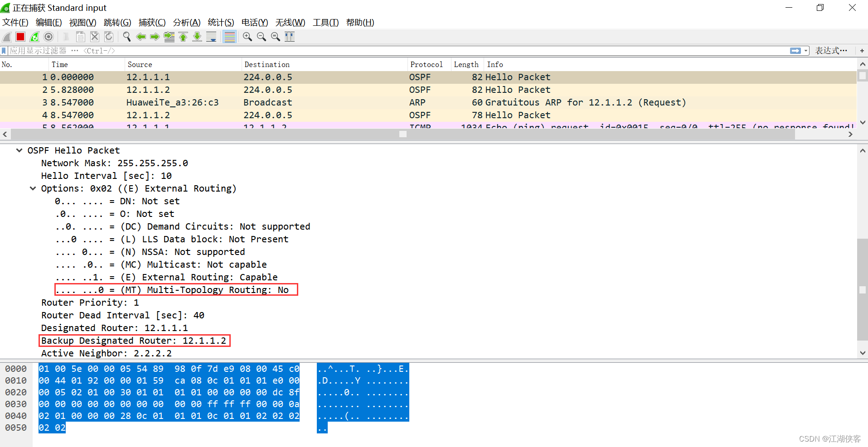Select the Gratuitous ARP packet row

click(x=428, y=103)
